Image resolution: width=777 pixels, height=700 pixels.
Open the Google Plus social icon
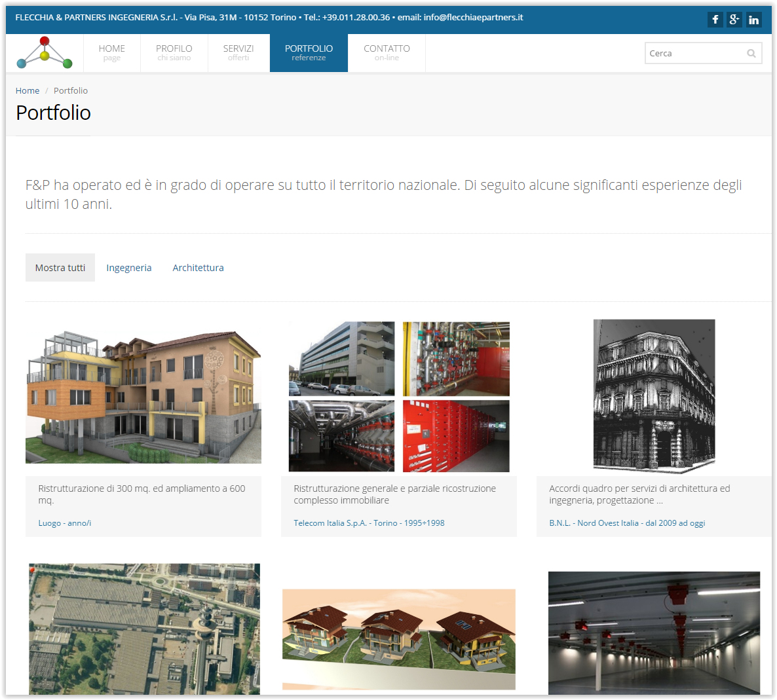click(x=734, y=20)
